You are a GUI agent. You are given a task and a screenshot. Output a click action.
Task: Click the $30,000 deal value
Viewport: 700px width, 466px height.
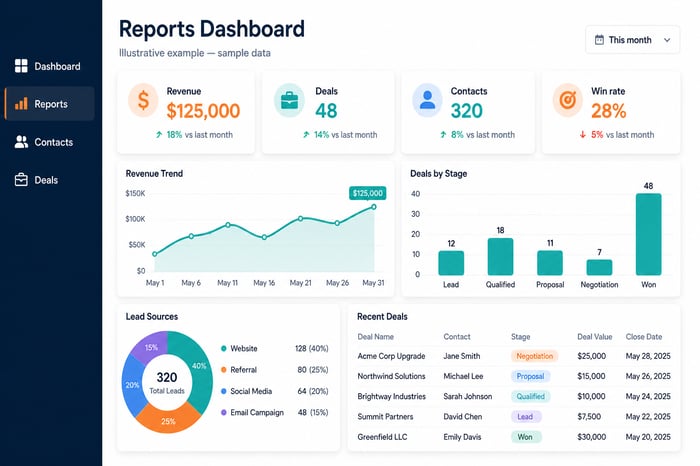(x=592, y=437)
